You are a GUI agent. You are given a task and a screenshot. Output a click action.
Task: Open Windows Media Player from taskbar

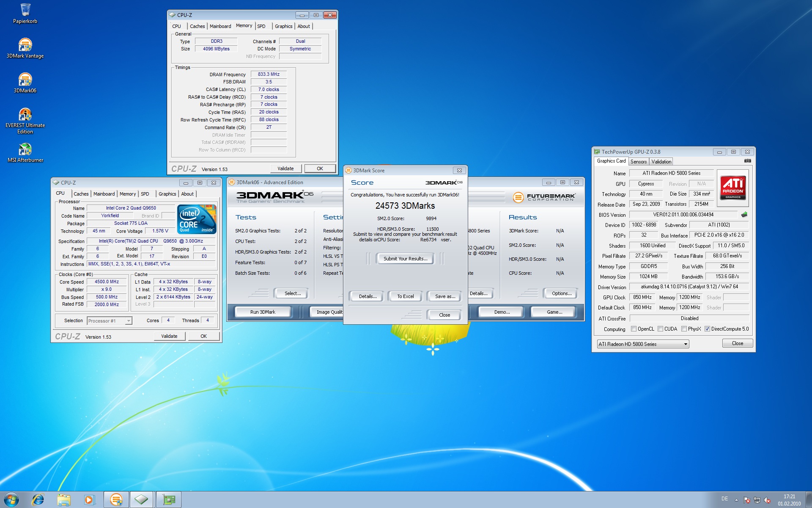[x=89, y=500]
